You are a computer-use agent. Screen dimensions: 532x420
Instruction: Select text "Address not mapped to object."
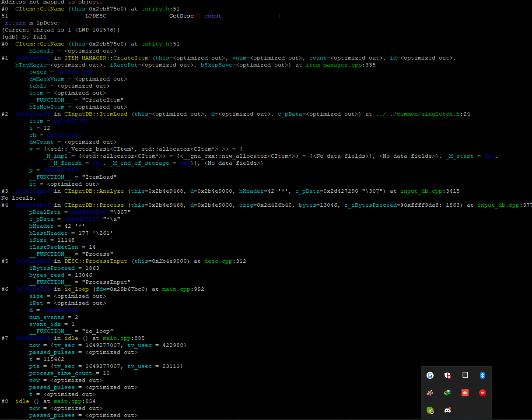(x=52, y=2)
